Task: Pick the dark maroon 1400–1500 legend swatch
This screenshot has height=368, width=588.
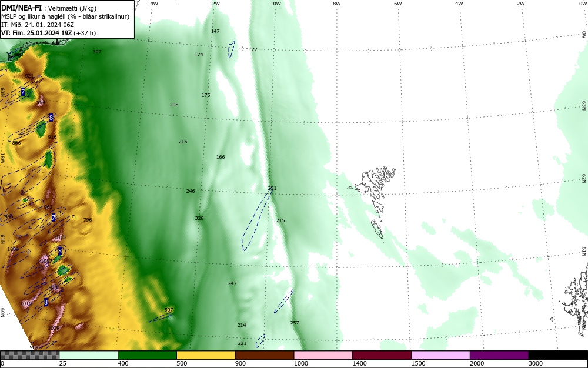Action: pyautogui.click(x=382, y=355)
